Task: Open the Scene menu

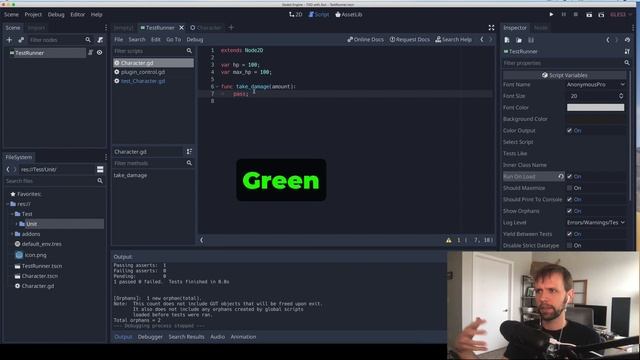Action: tap(11, 14)
